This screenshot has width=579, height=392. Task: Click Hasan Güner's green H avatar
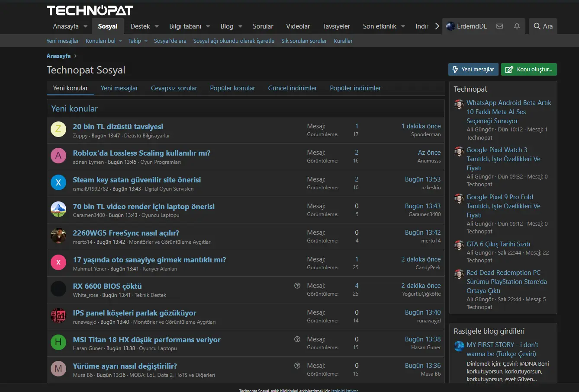pyautogui.click(x=58, y=342)
